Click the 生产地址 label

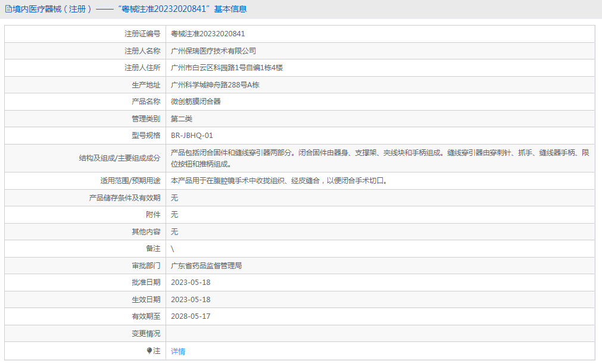pos(146,85)
